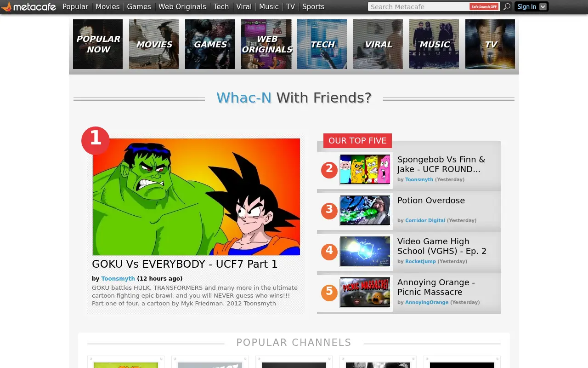Open the Spongebob Vs Finn & Jake thumbnail
Image resolution: width=588 pixels, height=368 pixels.
[x=365, y=169]
